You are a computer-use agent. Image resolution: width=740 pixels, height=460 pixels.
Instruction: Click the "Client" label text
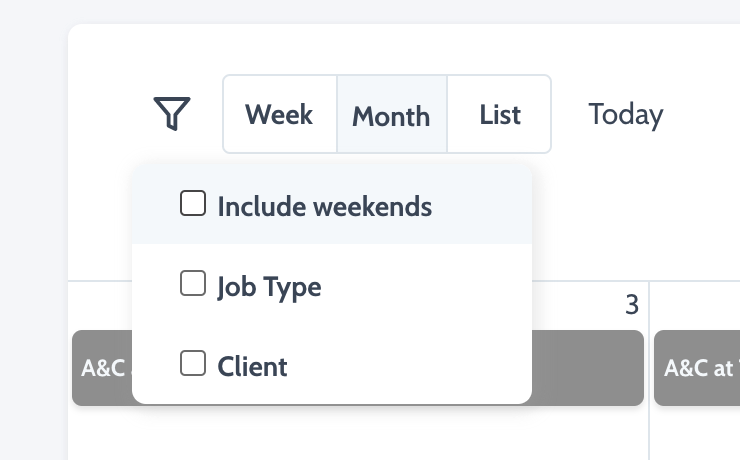pyautogui.click(x=252, y=366)
